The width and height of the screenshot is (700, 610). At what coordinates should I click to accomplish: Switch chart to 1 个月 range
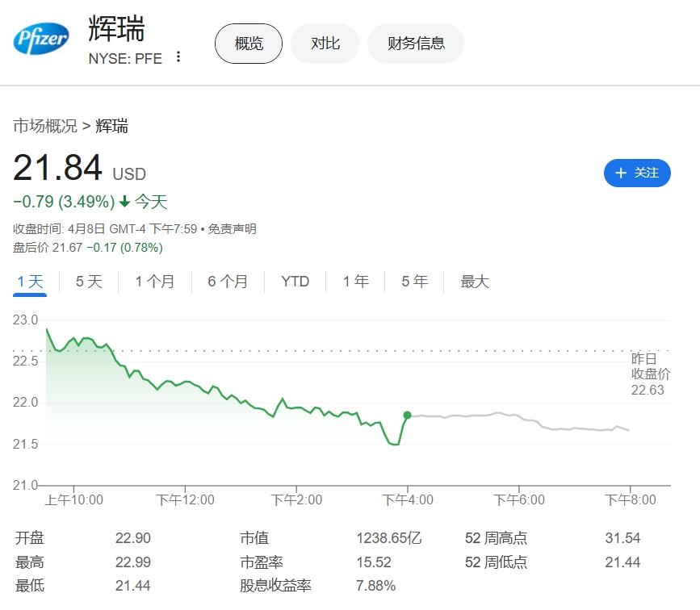click(x=154, y=282)
